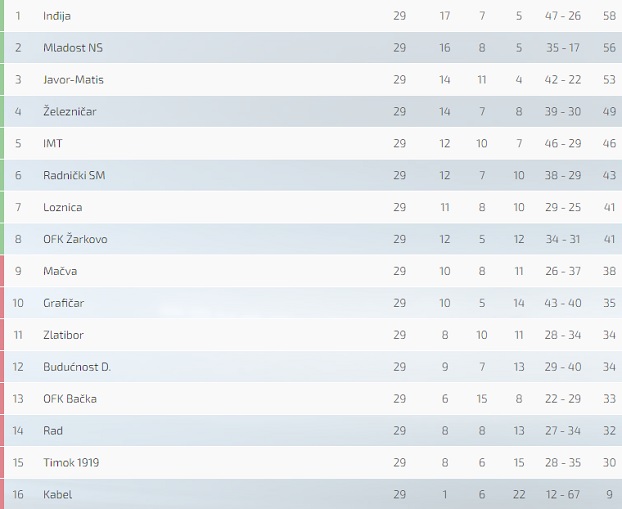
Task: Open Kabel team at bottom
Action: coord(58,495)
